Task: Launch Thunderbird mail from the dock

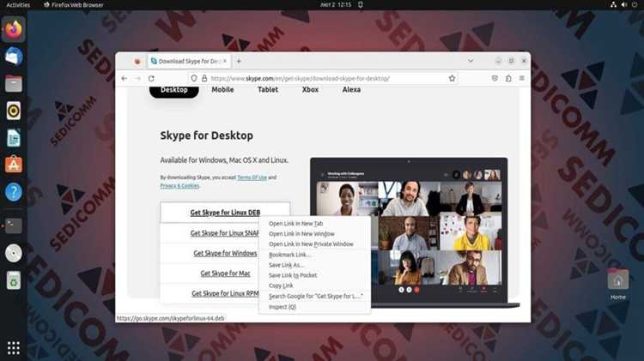Action: 14,57
